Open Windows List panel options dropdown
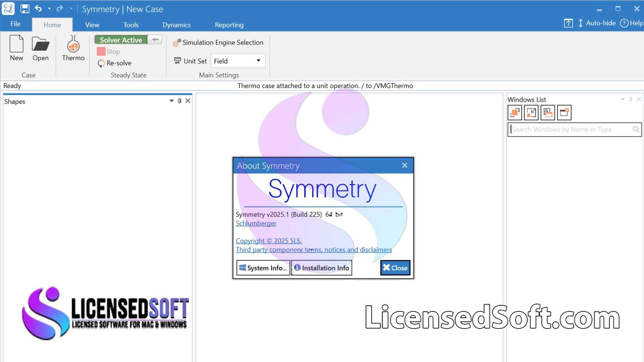 (x=622, y=99)
